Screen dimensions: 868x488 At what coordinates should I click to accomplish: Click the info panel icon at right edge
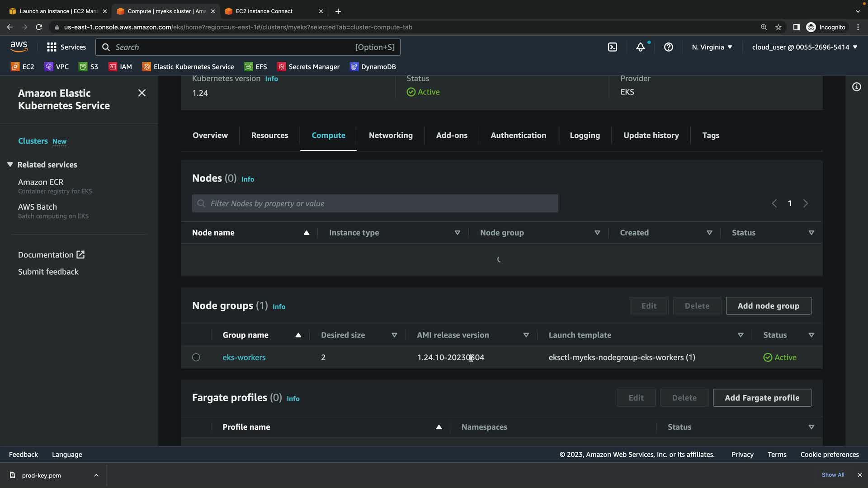pos(856,87)
